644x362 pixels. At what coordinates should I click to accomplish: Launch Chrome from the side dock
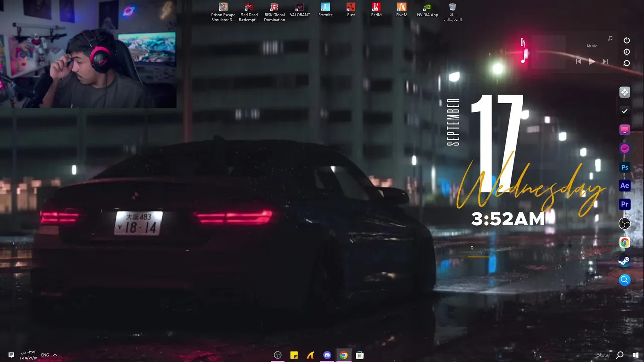click(624, 242)
